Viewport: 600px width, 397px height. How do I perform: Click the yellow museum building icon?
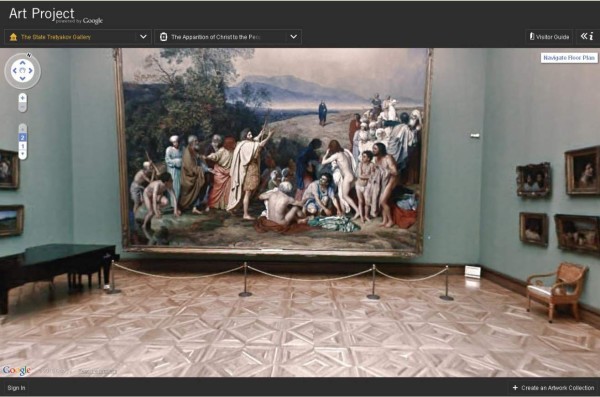pyautogui.click(x=13, y=37)
